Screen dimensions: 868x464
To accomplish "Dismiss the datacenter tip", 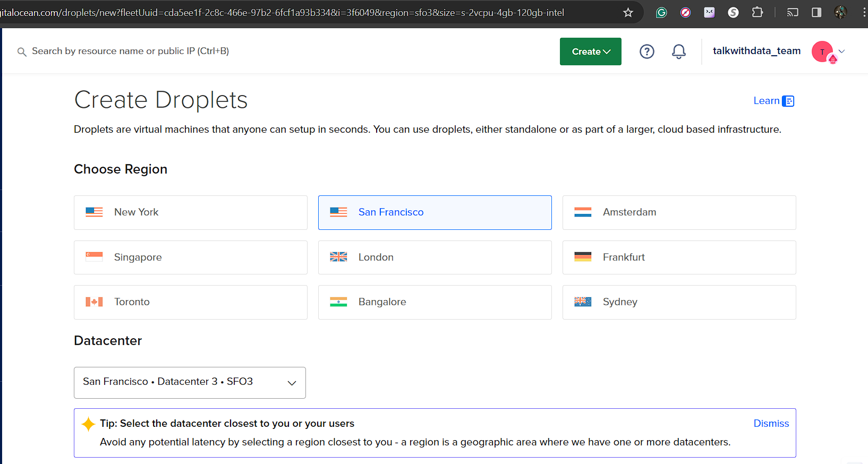I will click(771, 424).
